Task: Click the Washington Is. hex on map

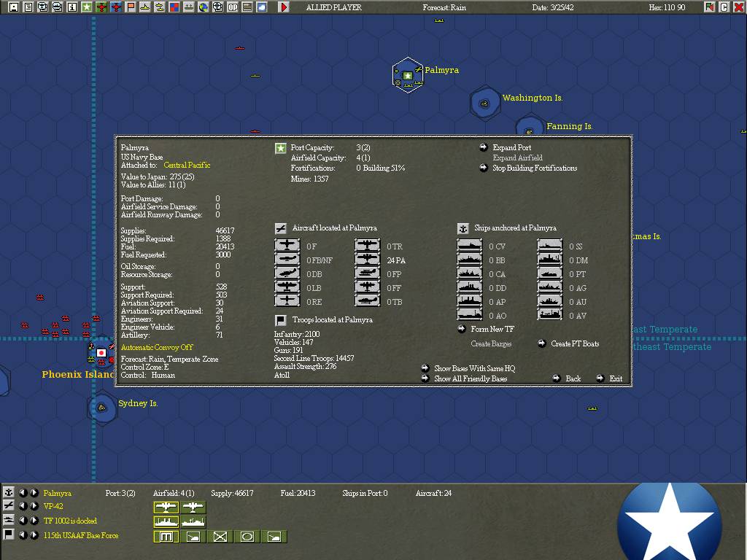Action: tap(484, 103)
